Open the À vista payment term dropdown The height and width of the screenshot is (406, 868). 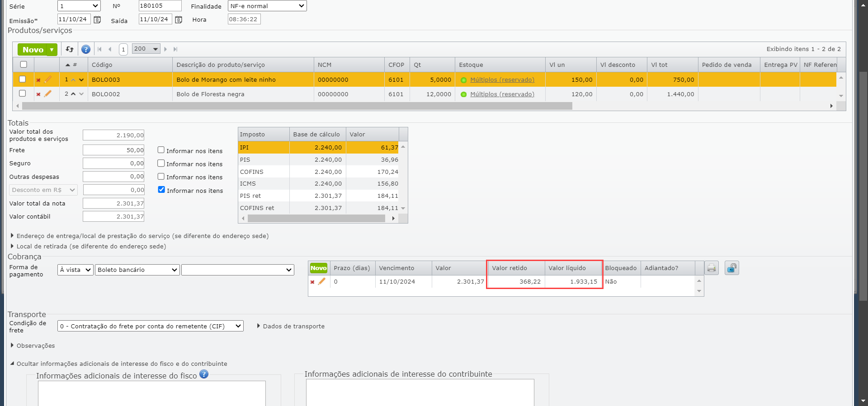click(75, 270)
